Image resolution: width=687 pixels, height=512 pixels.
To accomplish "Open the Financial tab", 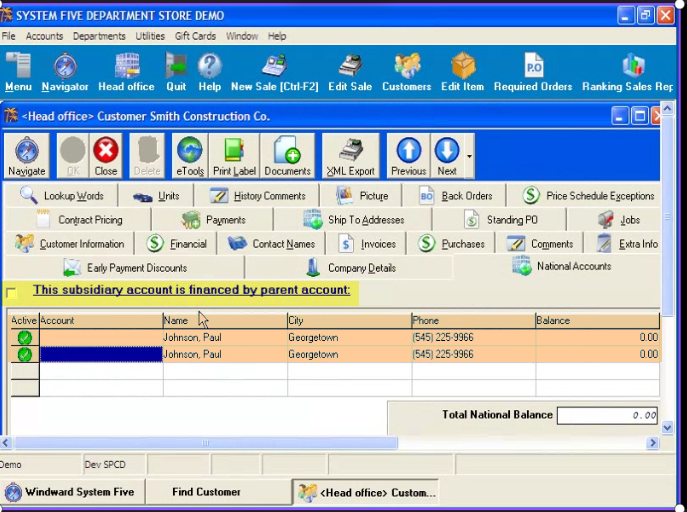I will tap(176, 244).
